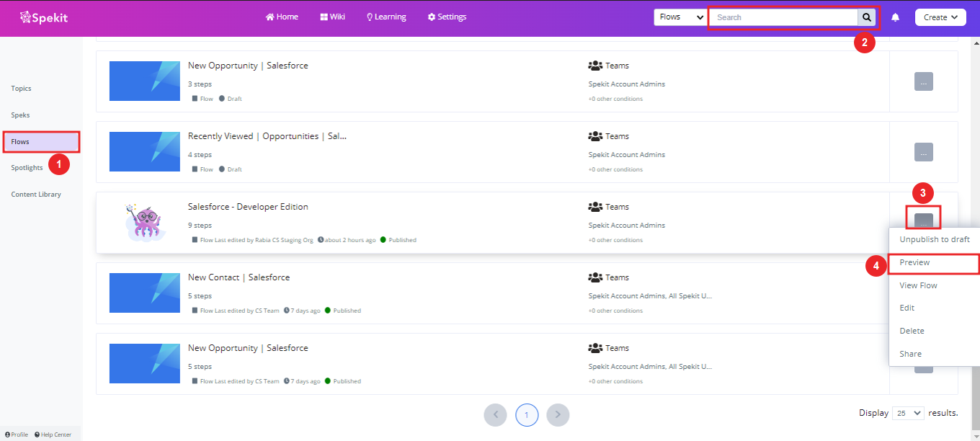
Task: Select Speks in the sidebar
Action: (x=20, y=115)
